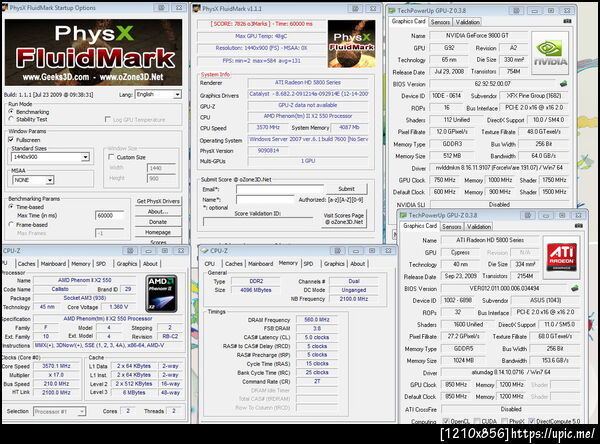Open the Mainboard tab in the left CPU-Z window
This screenshot has height=444, width=600.
[53, 264]
